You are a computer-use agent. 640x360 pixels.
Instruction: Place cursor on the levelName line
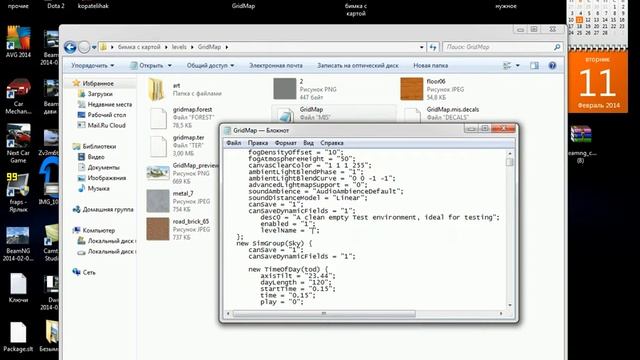pos(290,230)
